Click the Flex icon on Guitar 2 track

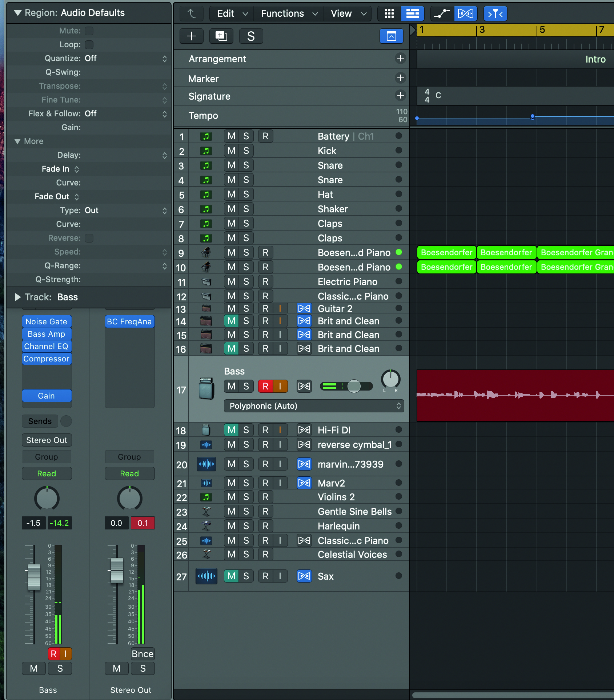(x=304, y=308)
